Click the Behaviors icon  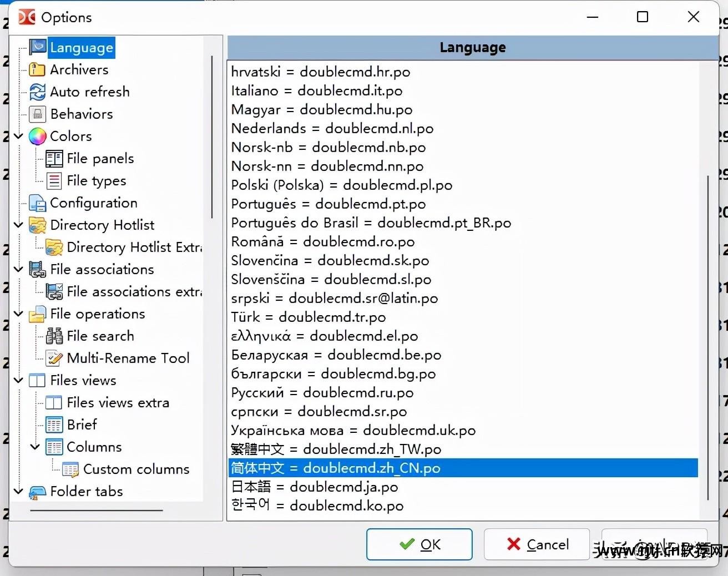(x=37, y=114)
